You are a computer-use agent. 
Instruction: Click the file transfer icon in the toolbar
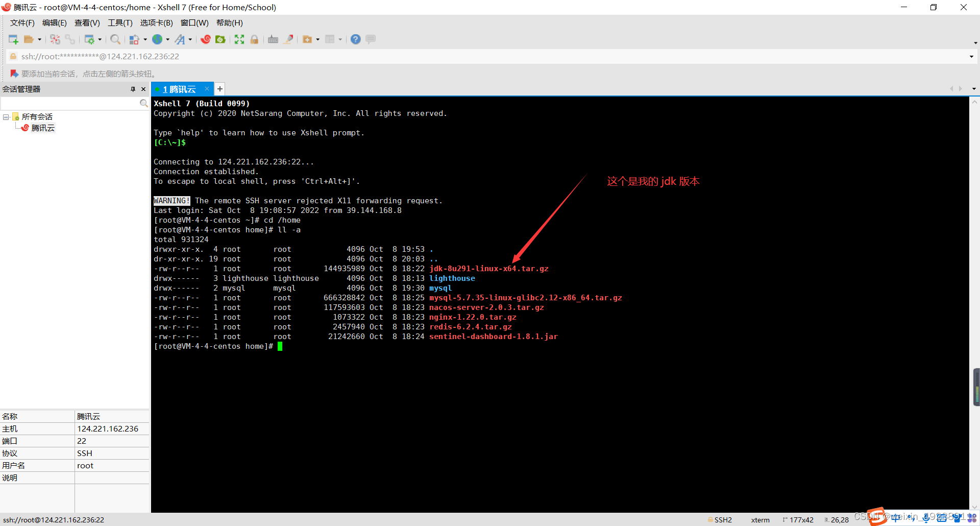134,39
